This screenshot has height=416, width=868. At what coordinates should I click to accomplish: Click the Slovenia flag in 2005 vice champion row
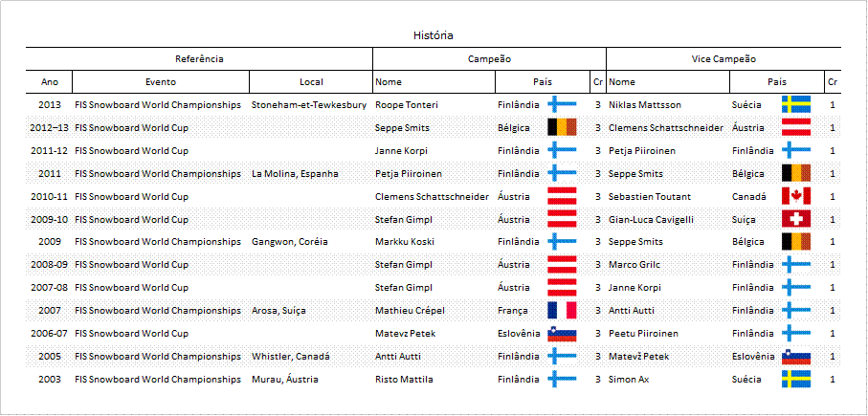(x=796, y=357)
